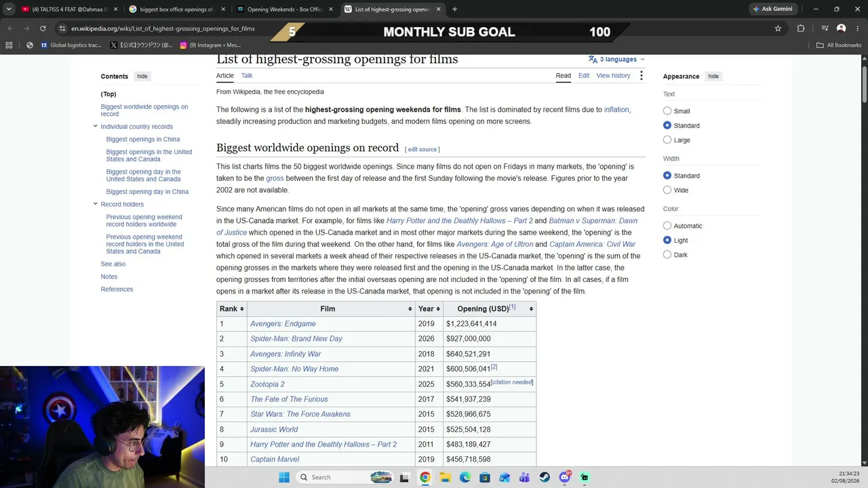Click the citation needed link
The width and height of the screenshot is (868, 488).
coord(512,382)
